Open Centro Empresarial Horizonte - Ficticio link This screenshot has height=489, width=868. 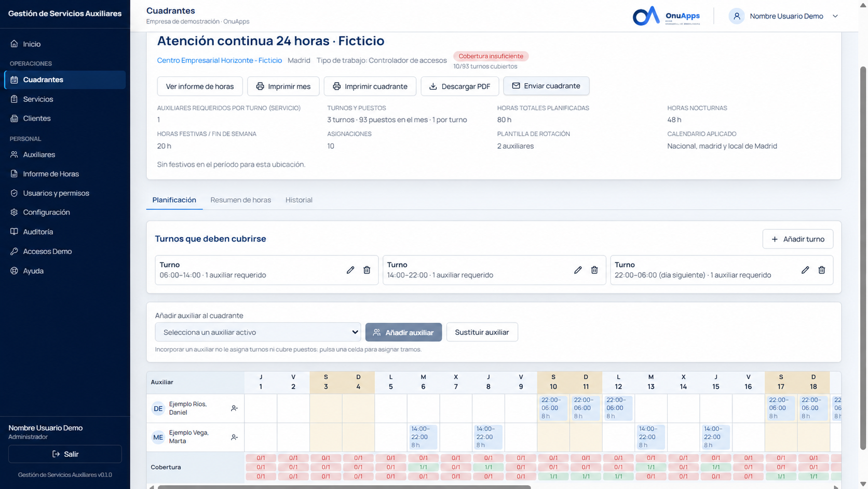pos(220,60)
